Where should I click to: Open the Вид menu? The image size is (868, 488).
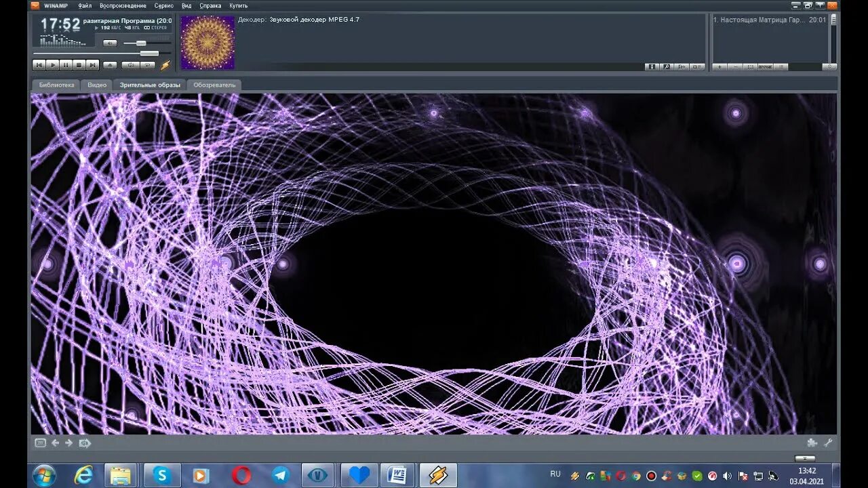[x=186, y=5]
